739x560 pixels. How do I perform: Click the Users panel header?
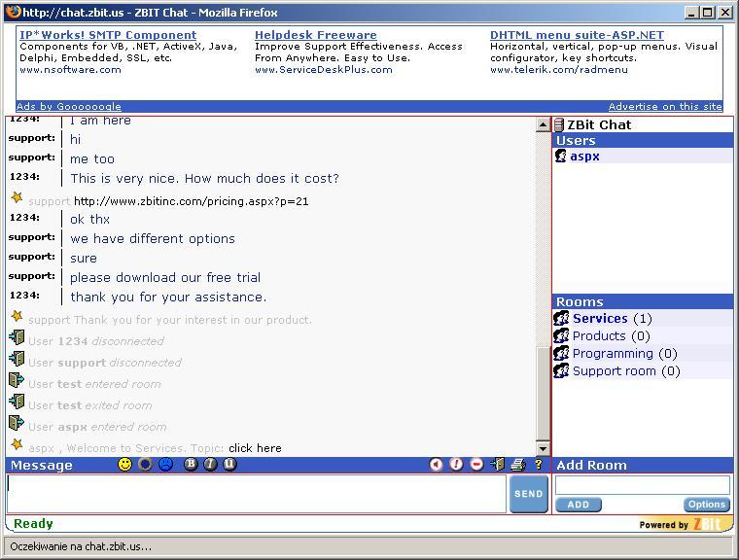pyautogui.click(x=643, y=140)
